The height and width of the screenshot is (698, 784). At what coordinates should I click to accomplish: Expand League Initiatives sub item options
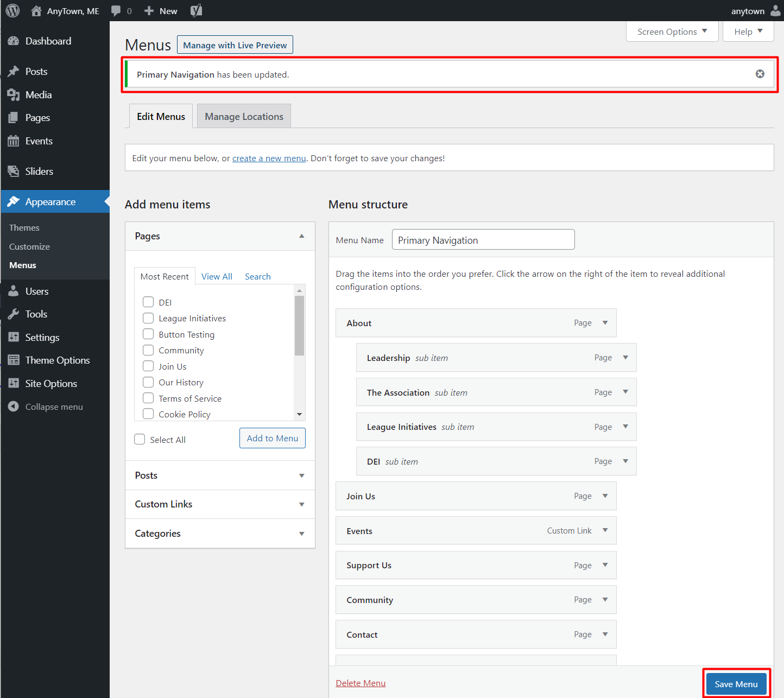point(625,427)
